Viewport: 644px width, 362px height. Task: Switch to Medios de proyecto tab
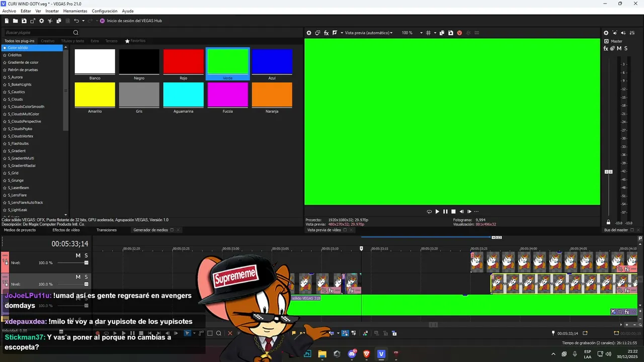coord(20,230)
